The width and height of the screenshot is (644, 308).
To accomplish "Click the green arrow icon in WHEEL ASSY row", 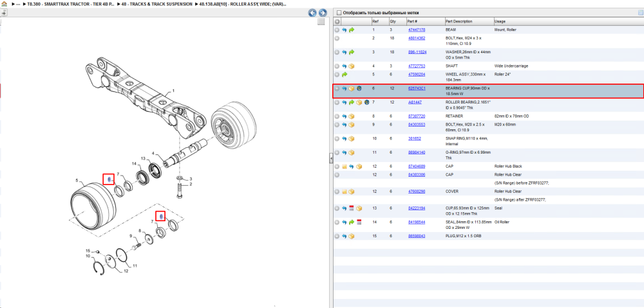I will (x=344, y=75).
